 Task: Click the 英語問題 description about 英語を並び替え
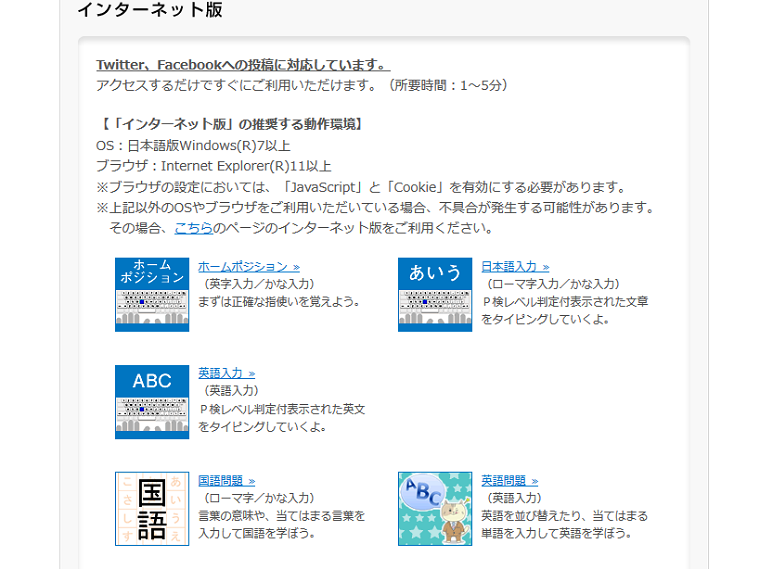(564, 524)
